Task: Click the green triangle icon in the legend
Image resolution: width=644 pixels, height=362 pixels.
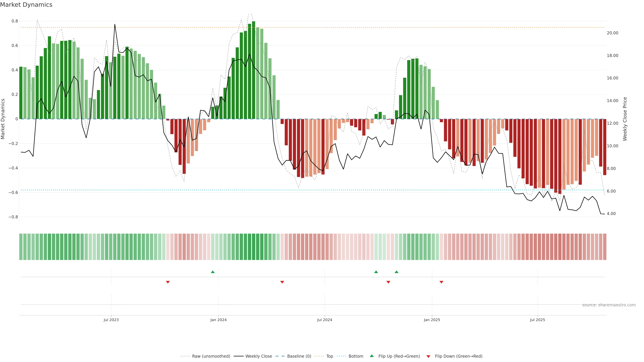Action: [372, 356]
